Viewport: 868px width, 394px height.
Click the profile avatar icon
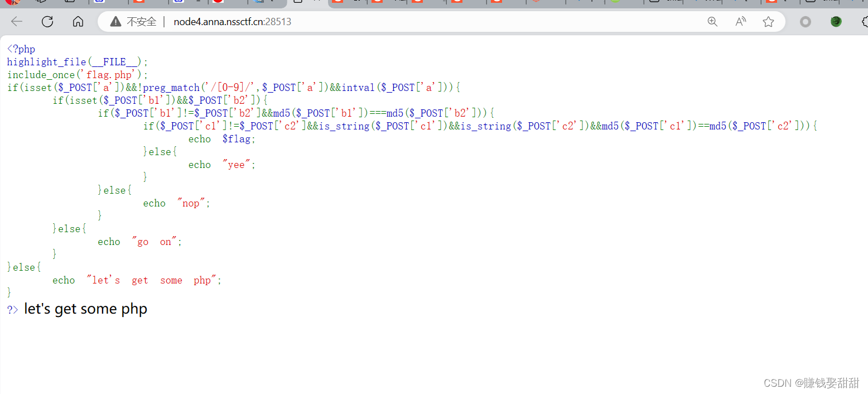(x=836, y=21)
